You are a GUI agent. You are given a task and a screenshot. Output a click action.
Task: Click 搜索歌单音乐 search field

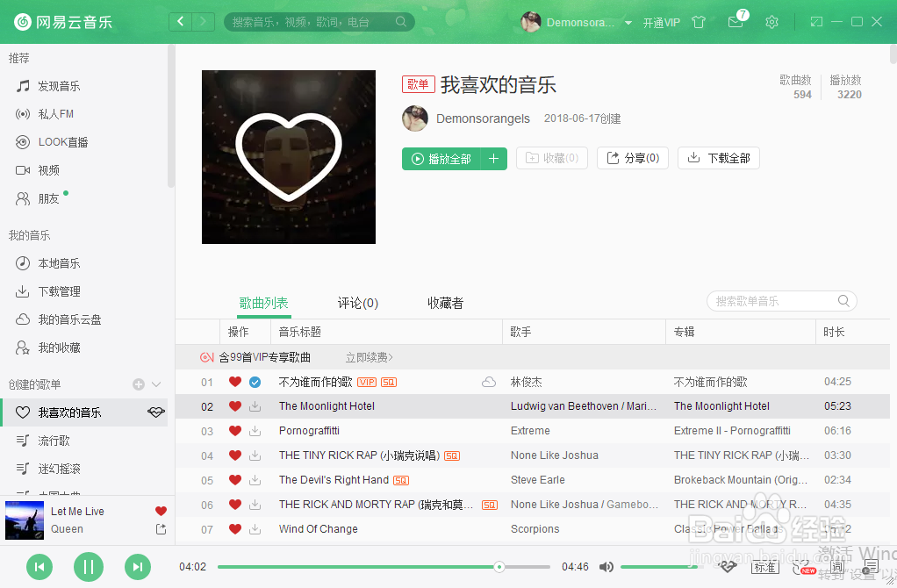(781, 301)
